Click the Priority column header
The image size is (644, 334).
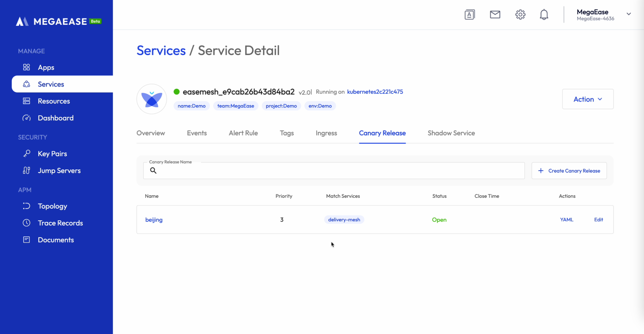(284, 196)
